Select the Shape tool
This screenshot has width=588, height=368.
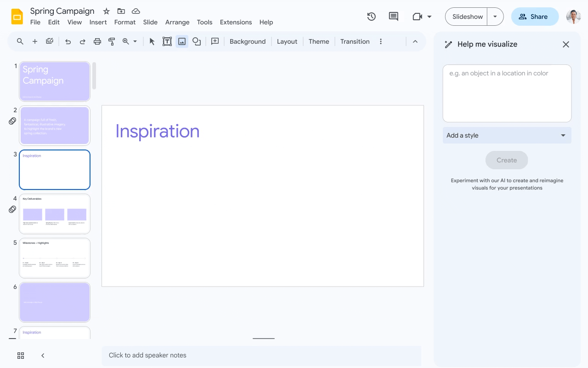[197, 41]
